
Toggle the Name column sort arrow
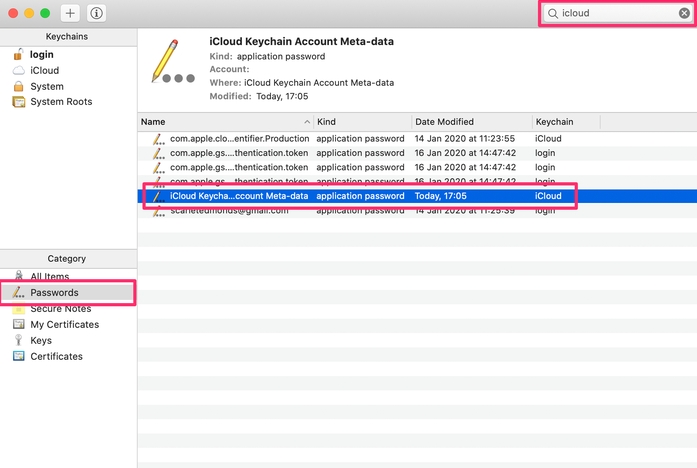point(307,122)
